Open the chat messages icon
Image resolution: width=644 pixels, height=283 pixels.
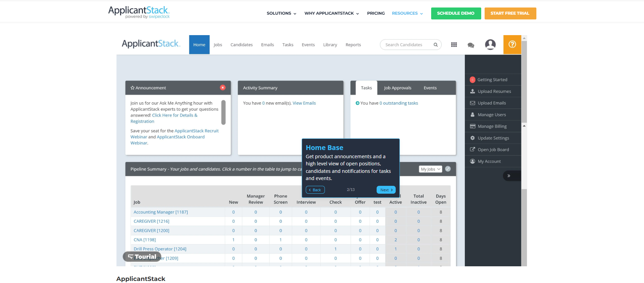coord(471,45)
